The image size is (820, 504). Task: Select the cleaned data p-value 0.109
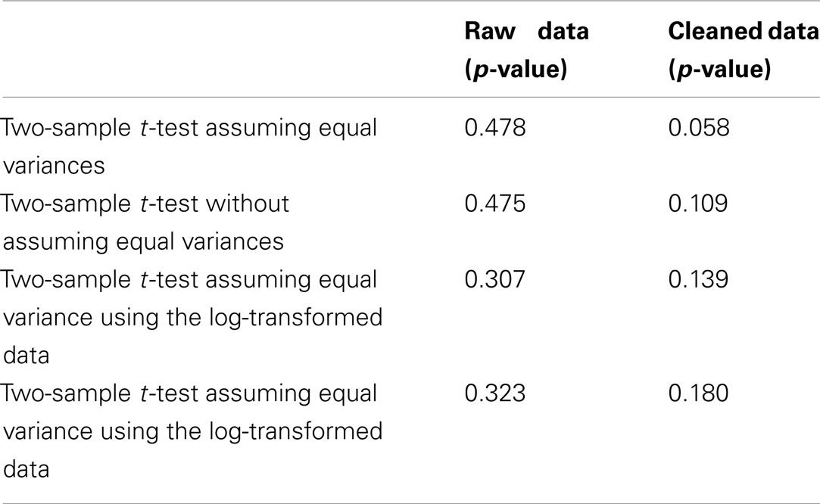coord(698,204)
